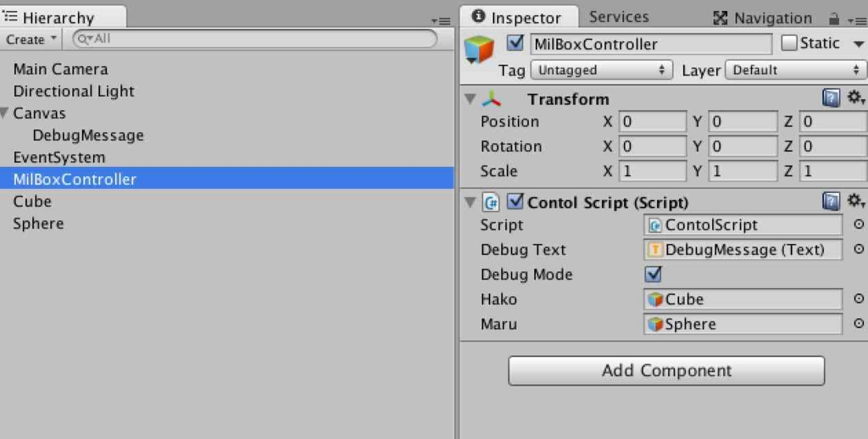Disable the Contol Script component checkbox

[x=515, y=202]
